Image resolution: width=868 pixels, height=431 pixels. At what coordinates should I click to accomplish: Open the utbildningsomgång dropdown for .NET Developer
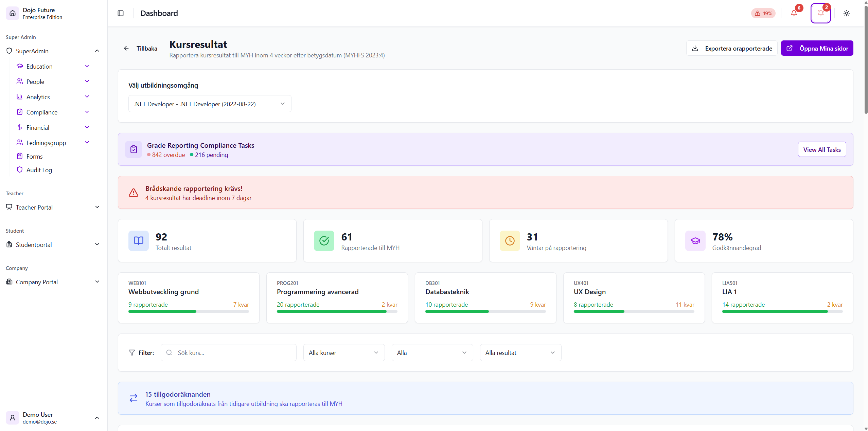(210, 104)
